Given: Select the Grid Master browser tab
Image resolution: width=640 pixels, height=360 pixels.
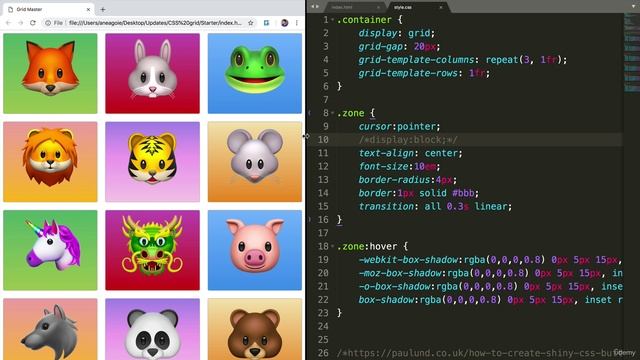Looking at the screenshot, I should (48, 9).
